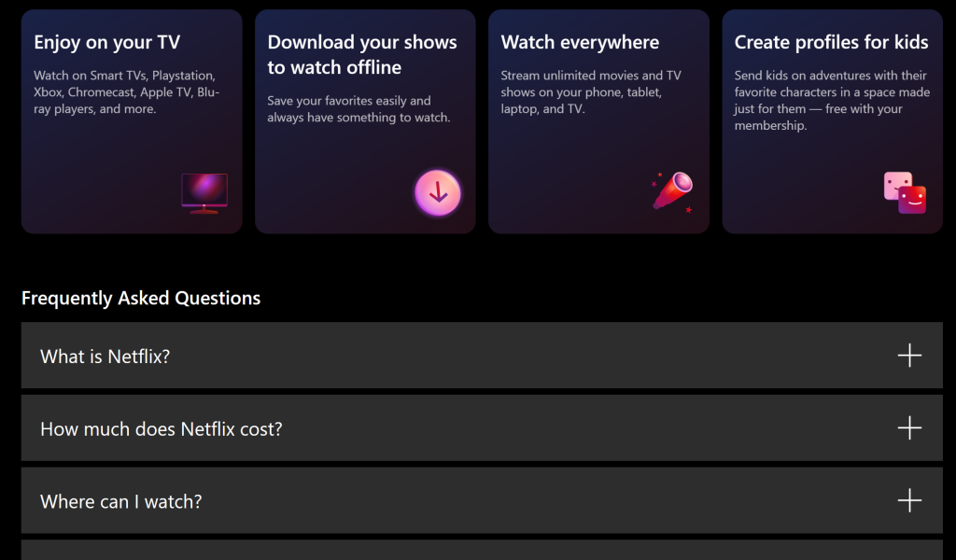Viewport: 956px width, 560px height.
Task: Click the Create profiles for kids heading
Action: click(x=831, y=42)
